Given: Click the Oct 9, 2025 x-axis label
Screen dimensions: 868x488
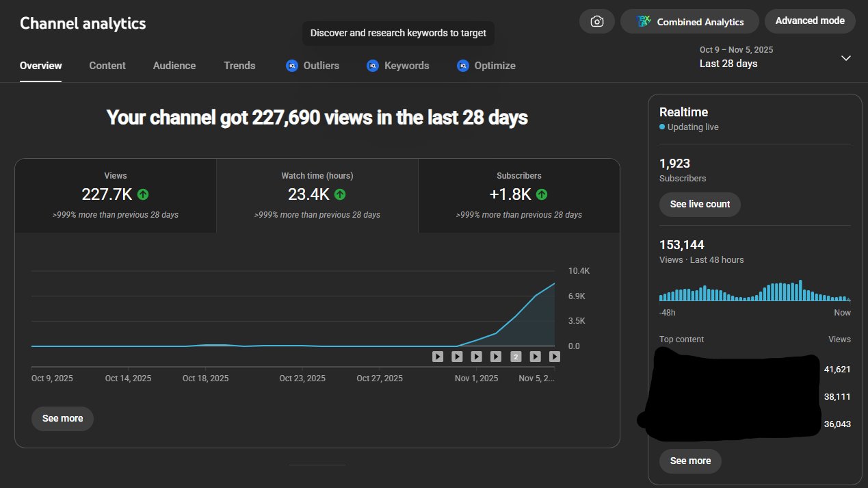Looking at the screenshot, I should coord(52,378).
